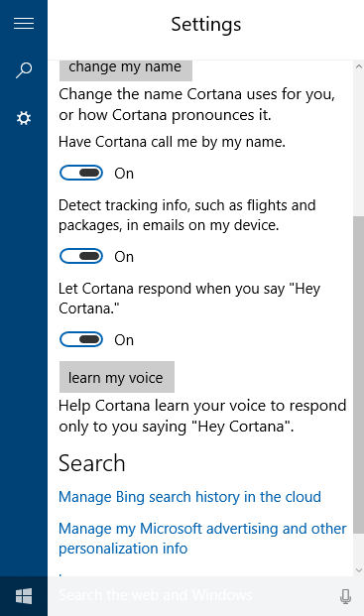
Task: Activate the microphone icon in search box
Action: click(x=345, y=596)
